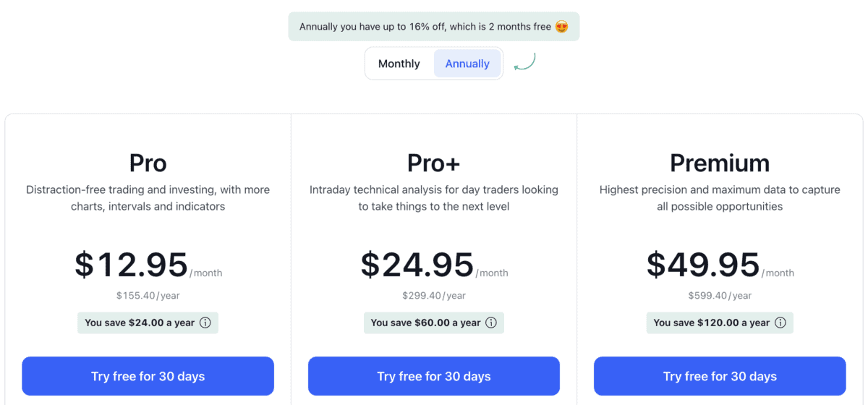Viewport: 868px width, 405px height.
Task: Try Pro+ free for 30 days
Action: click(x=434, y=376)
